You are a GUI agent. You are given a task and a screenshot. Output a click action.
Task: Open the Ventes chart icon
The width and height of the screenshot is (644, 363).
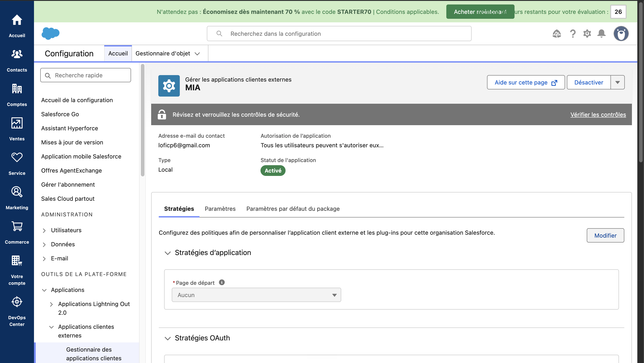coord(17,123)
